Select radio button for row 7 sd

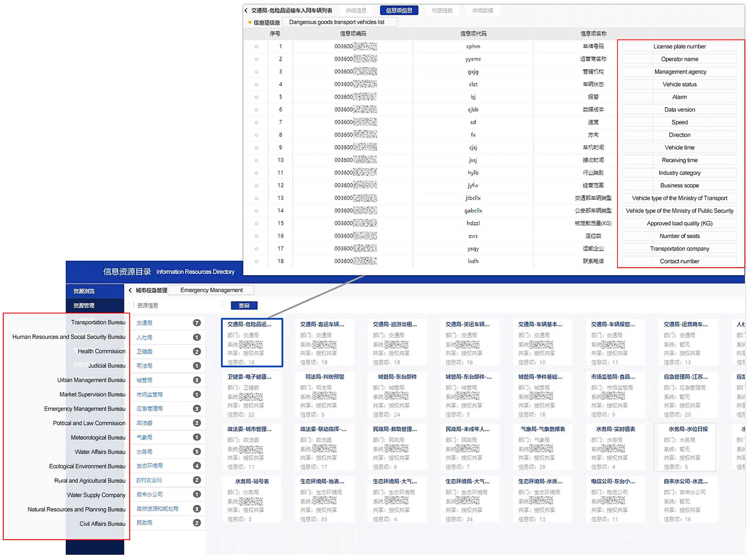[256, 122]
